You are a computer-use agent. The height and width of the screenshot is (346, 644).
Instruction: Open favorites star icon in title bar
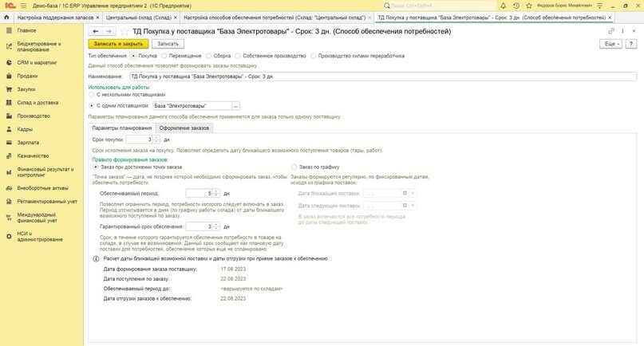click(x=529, y=6)
